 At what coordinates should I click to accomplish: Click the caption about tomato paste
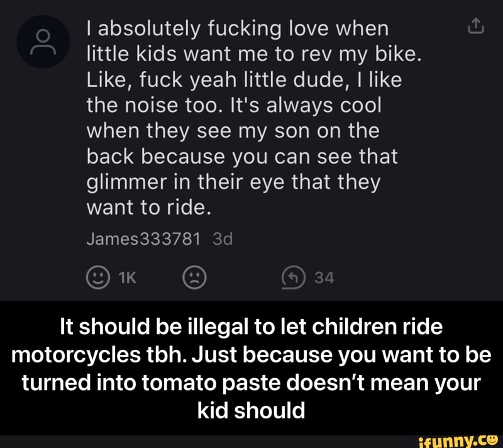[251, 369]
